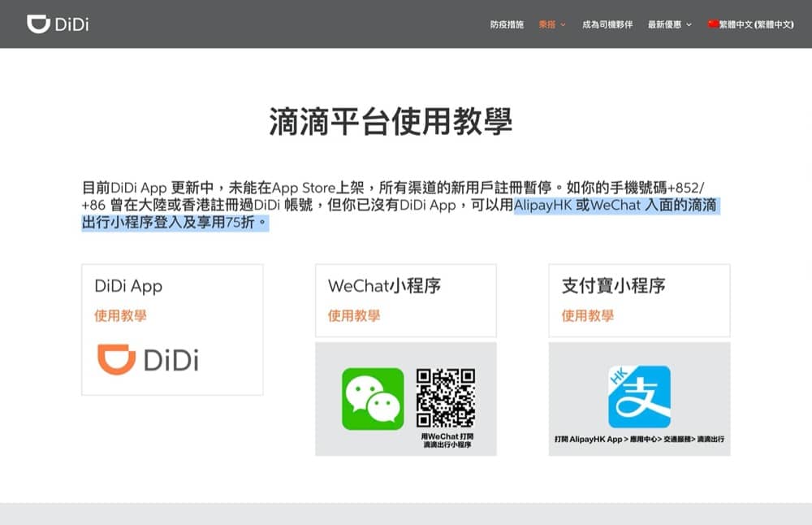Open 使用教學 link under DiDi App
This screenshot has width=812, height=525.
[120, 315]
